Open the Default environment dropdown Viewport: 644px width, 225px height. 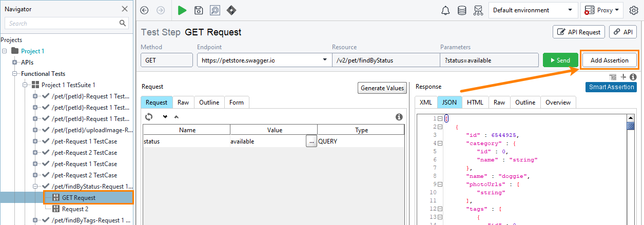tap(533, 10)
